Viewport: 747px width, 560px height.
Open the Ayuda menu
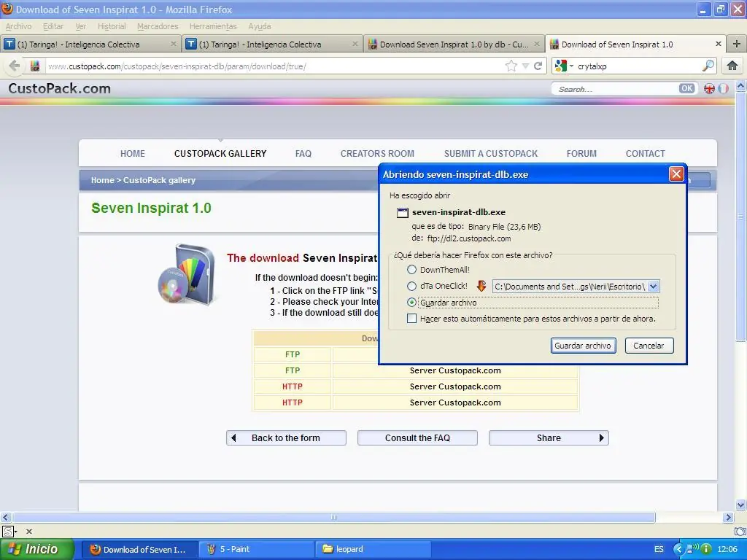[x=259, y=26]
